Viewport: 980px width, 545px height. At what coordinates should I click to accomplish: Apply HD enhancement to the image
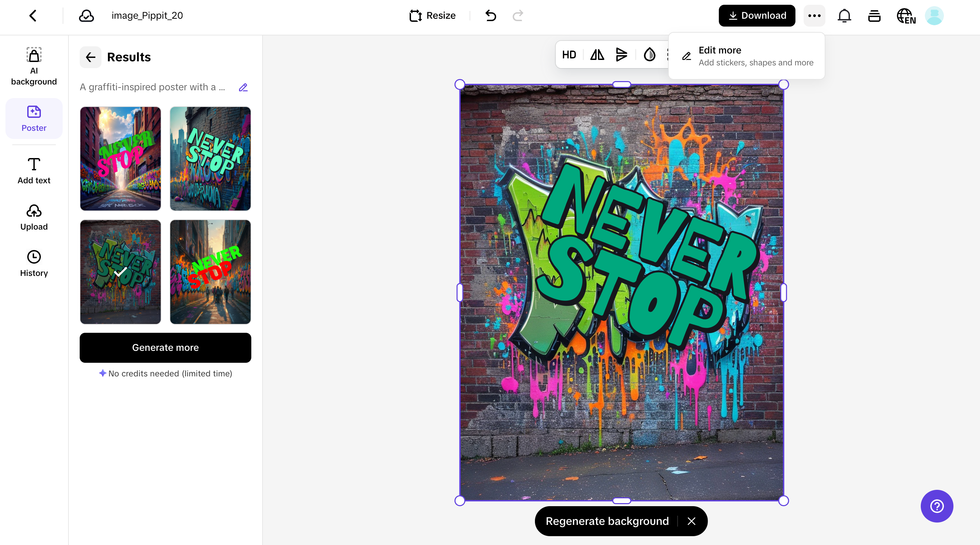[x=569, y=54]
